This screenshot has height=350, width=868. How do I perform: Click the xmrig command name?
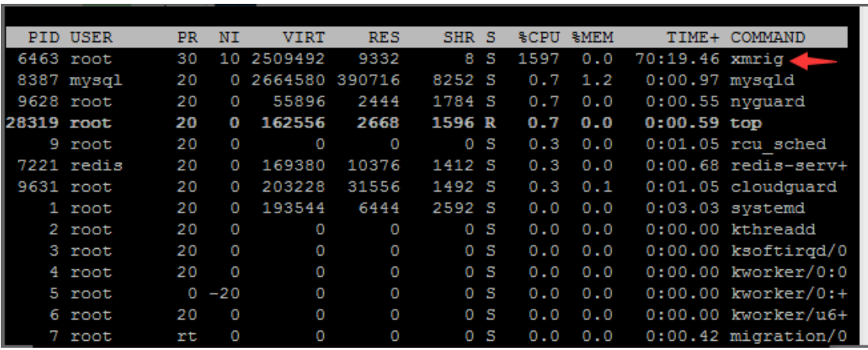[757, 59]
